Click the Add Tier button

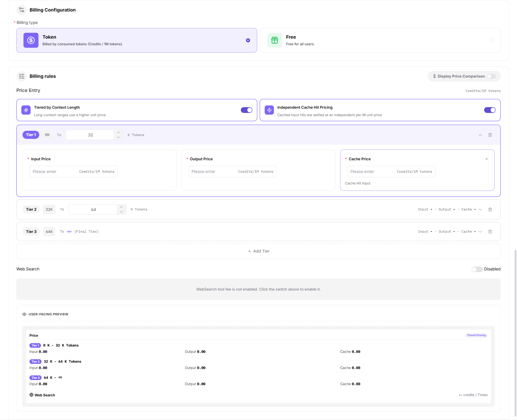click(258, 251)
